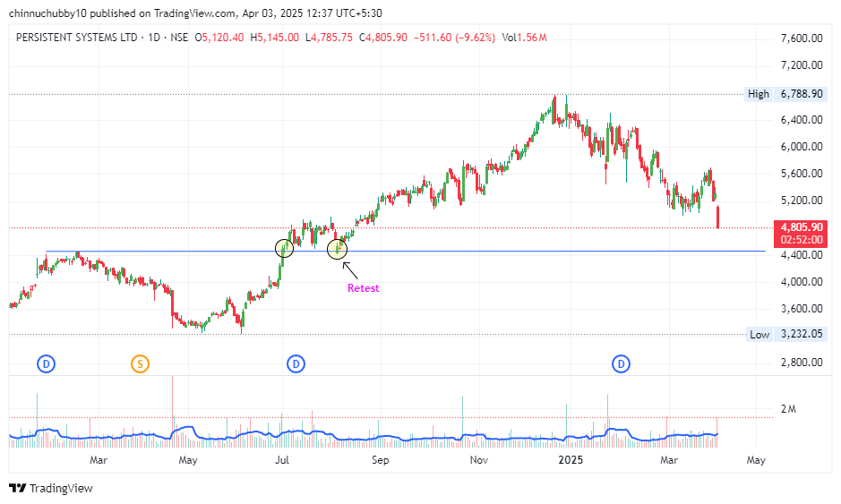The image size is (841, 504).
Task: Click the Nov label on the time axis
Action: pyautogui.click(x=478, y=460)
